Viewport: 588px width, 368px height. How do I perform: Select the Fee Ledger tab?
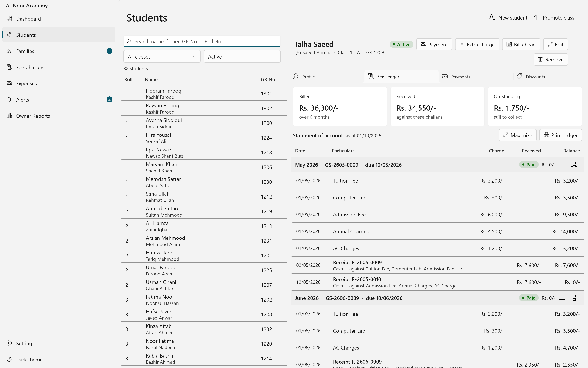click(x=402, y=77)
